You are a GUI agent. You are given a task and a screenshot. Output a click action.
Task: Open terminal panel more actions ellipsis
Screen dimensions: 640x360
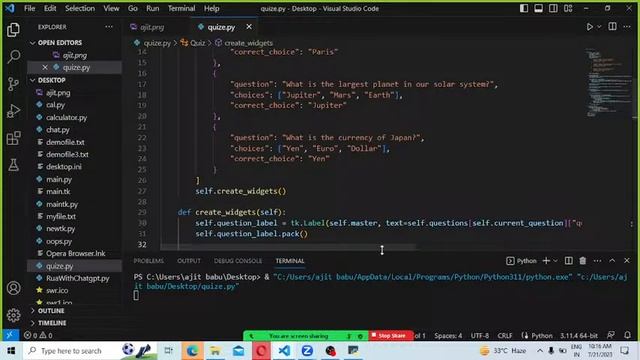597,261
